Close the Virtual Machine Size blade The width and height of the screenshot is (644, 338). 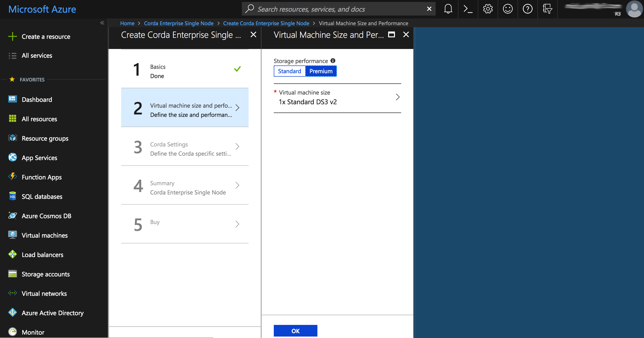[x=406, y=34]
